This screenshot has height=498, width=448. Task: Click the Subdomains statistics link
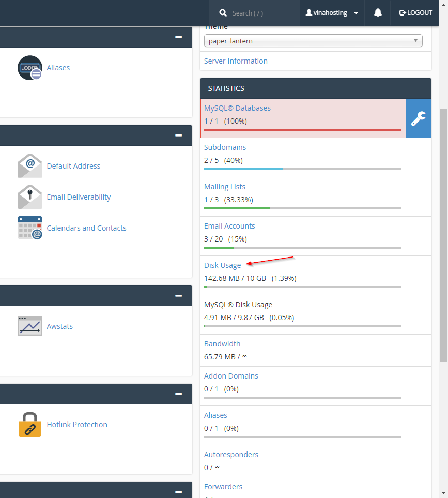click(225, 147)
